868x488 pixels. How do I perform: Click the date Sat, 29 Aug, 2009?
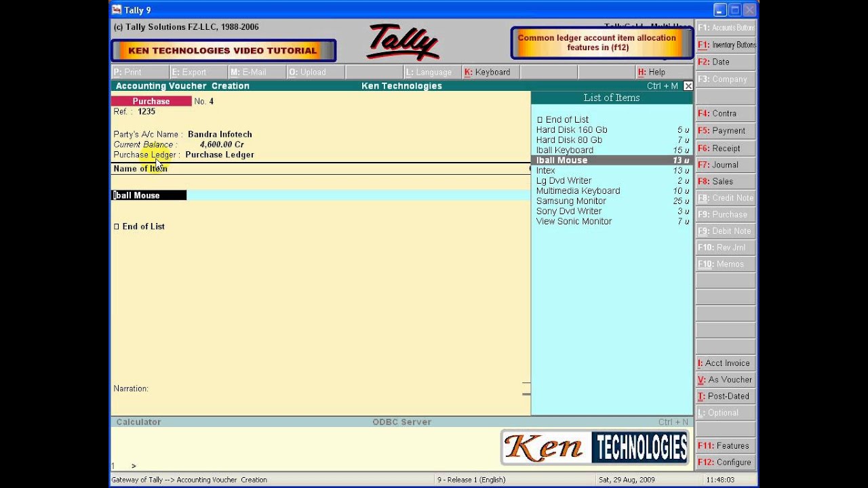(627, 480)
